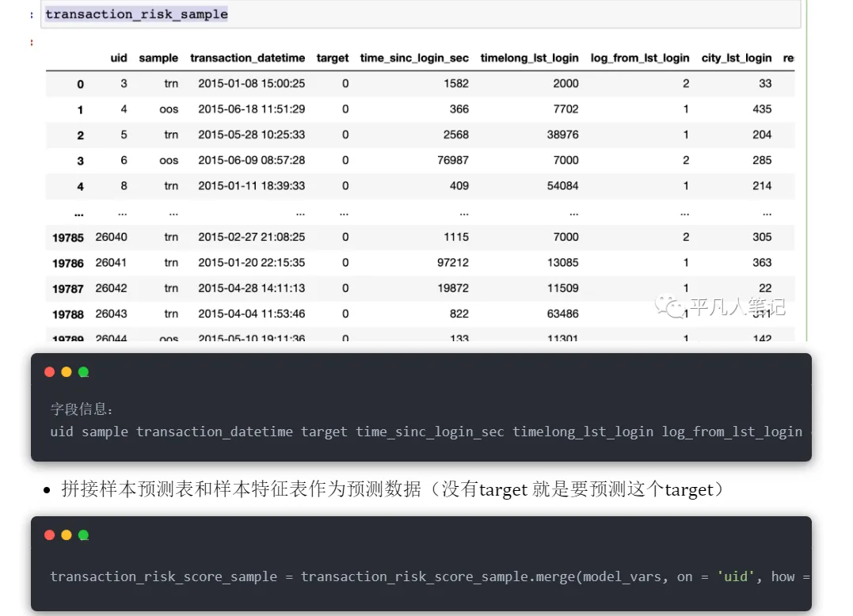
Task: Click the uid column header
Action: tap(119, 58)
